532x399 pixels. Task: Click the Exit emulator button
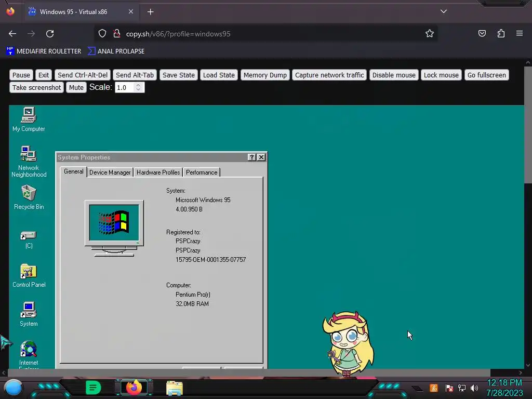44,75
